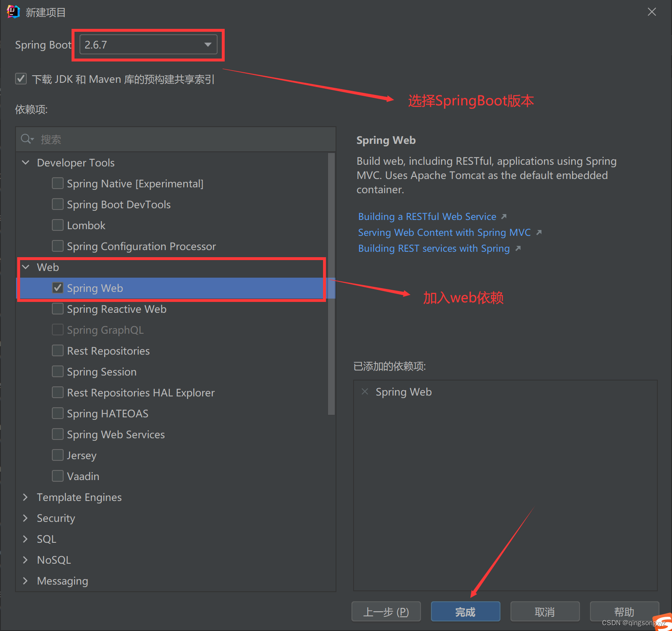Screen dimensions: 672x631
Task: Expand the Template Engines group
Action: pos(26,497)
